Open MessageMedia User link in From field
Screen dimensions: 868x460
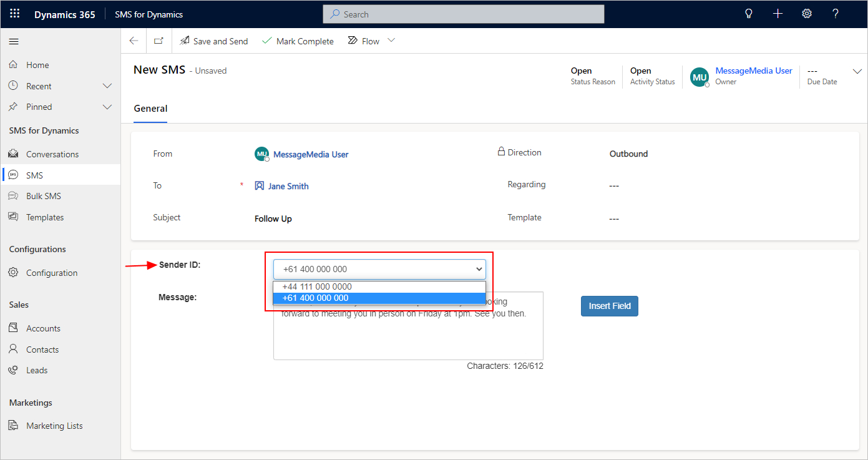click(311, 154)
